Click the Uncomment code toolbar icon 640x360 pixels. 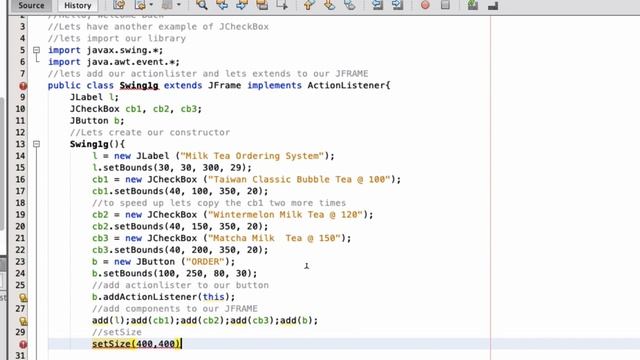coord(493,5)
